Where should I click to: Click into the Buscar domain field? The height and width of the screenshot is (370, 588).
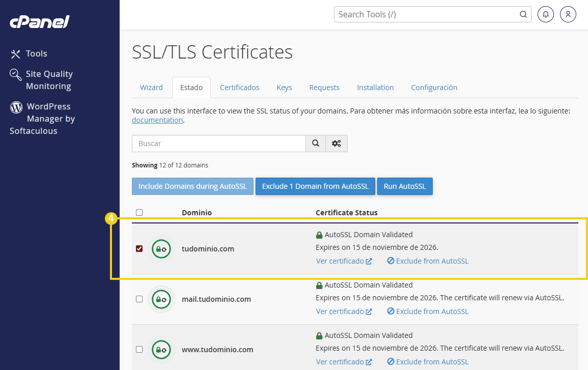[x=219, y=144]
